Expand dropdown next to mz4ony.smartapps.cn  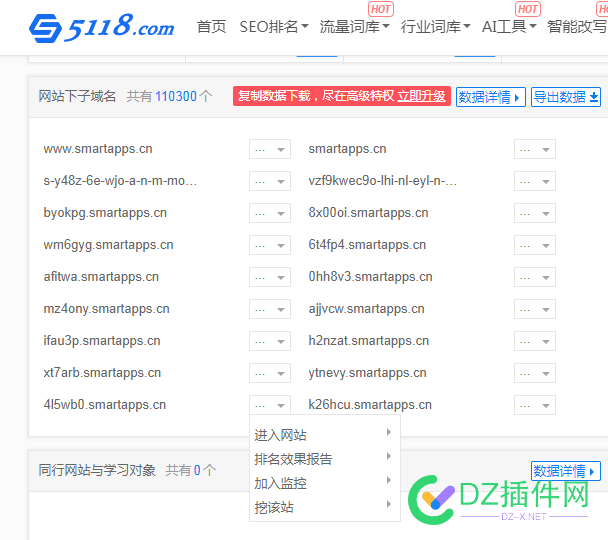pos(270,309)
